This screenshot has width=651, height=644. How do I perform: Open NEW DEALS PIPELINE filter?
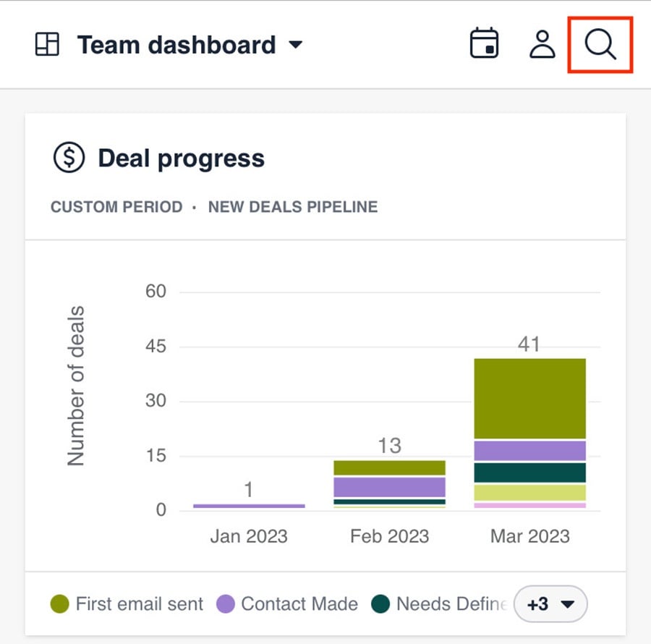pyautogui.click(x=292, y=207)
